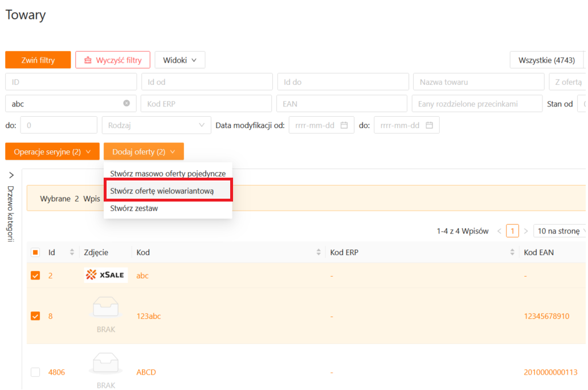Open the Widoki dropdown
Image resolution: width=588 pixels, height=390 pixels.
[x=179, y=60]
